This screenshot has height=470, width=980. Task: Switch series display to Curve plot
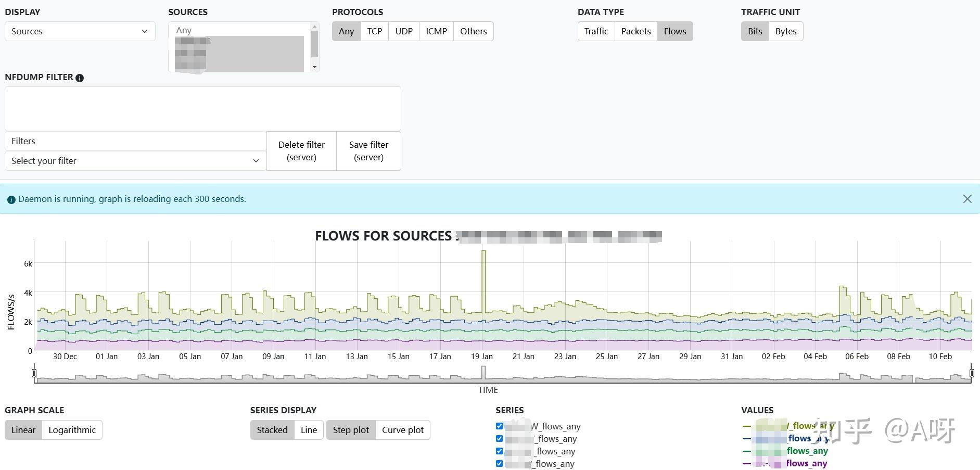coord(402,430)
